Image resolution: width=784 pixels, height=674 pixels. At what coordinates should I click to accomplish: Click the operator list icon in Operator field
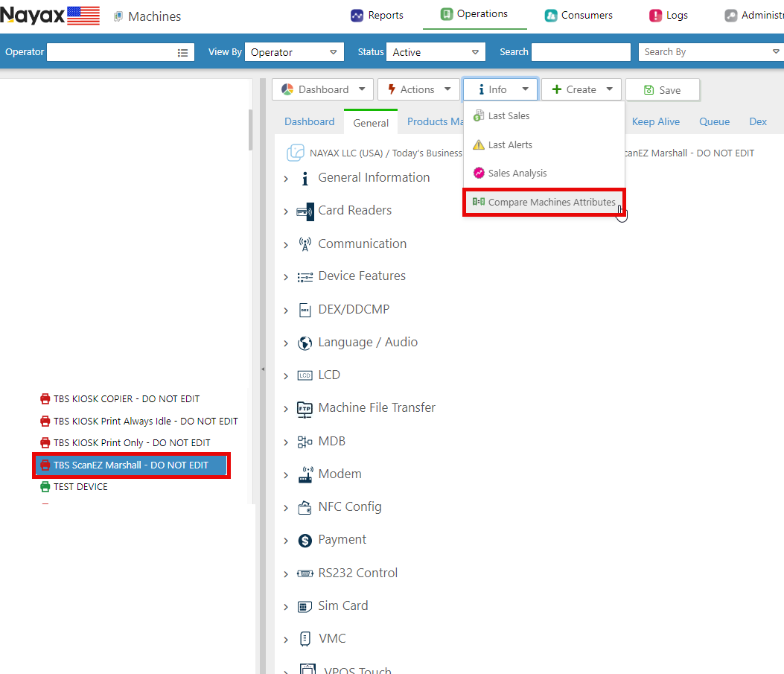coord(182,52)
